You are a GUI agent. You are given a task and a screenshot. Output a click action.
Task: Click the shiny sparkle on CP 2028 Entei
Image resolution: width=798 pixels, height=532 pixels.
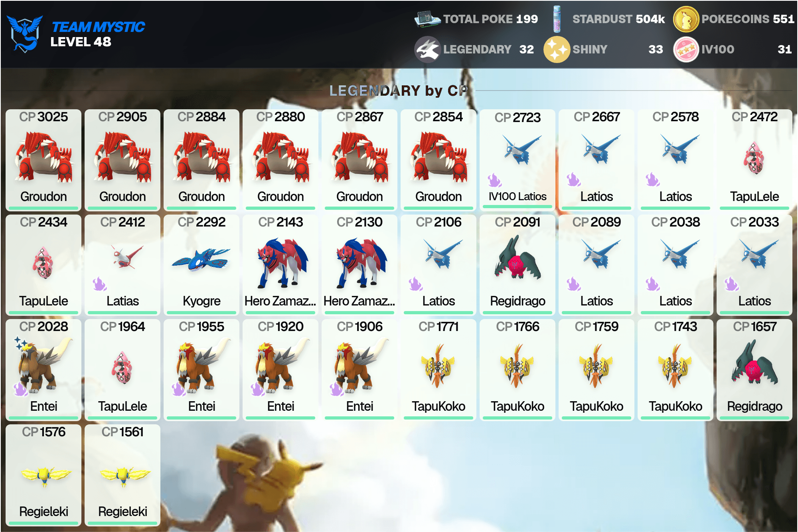tap(21, 343)
